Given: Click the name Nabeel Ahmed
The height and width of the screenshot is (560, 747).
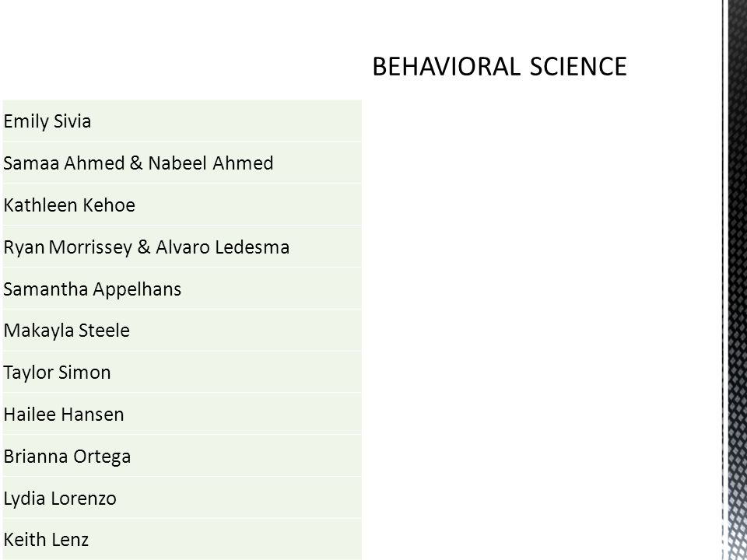Looking at the screenshot, I should [211, 163].
